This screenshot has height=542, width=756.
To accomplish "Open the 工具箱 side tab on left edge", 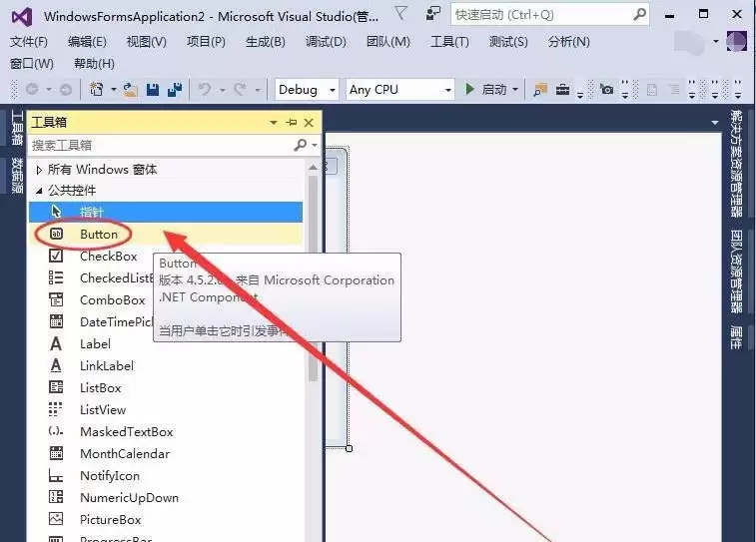I will point(17,128).
